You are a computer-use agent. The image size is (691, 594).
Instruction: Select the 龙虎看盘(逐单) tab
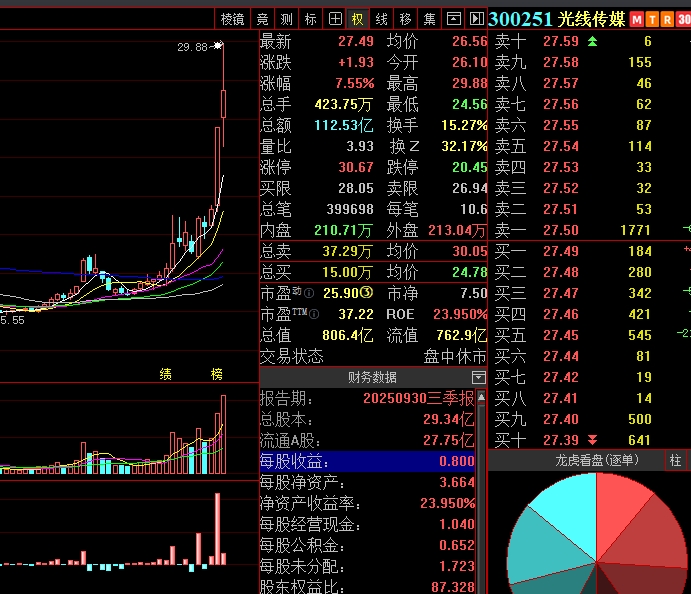(x=596, y=460)
